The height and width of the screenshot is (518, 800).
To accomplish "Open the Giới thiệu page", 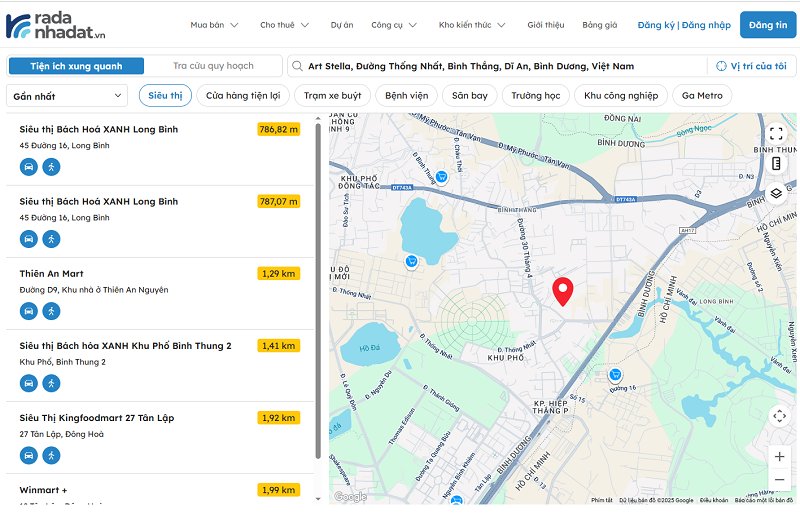I will (546, 25).
